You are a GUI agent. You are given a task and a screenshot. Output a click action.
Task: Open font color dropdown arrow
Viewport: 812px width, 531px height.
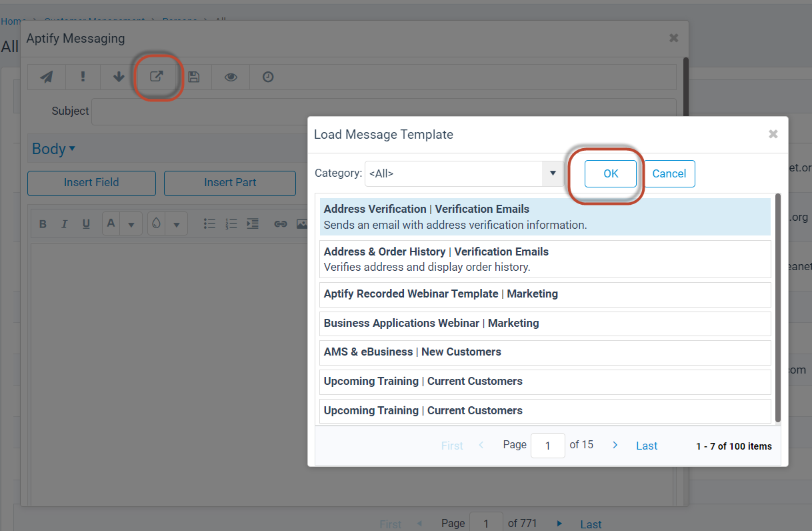(x=131, y=225)
